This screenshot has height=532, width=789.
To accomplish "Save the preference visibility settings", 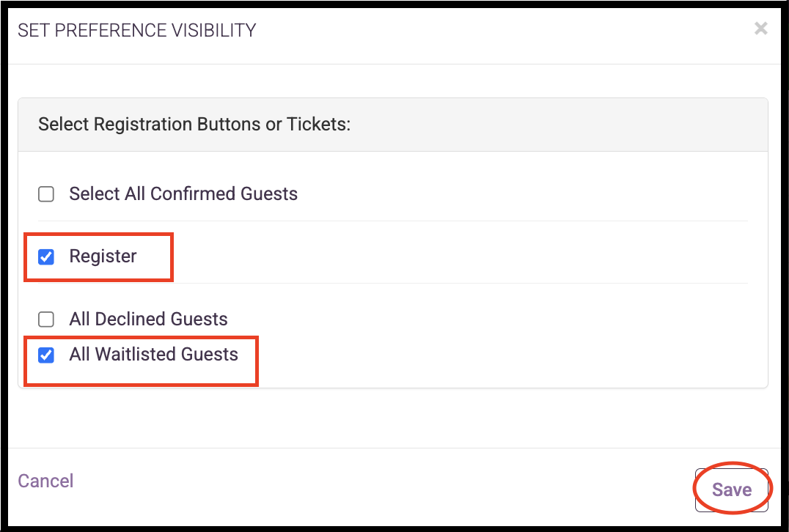I will tap(731, 489).
